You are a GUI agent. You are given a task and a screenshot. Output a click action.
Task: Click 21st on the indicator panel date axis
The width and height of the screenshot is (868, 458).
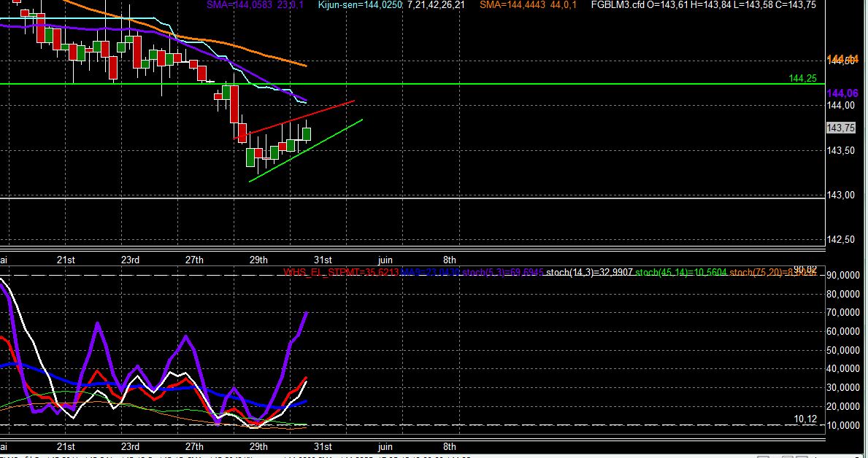66,446
